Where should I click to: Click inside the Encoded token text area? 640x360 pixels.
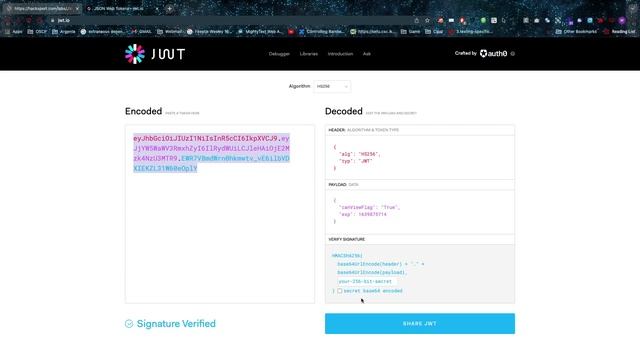[x=220, y=214]
